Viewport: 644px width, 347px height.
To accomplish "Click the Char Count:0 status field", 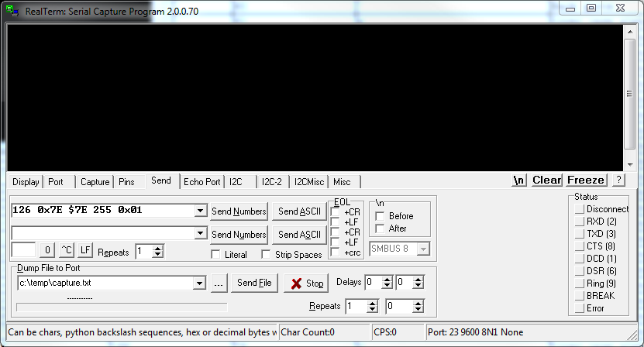I will pos(325,332).
